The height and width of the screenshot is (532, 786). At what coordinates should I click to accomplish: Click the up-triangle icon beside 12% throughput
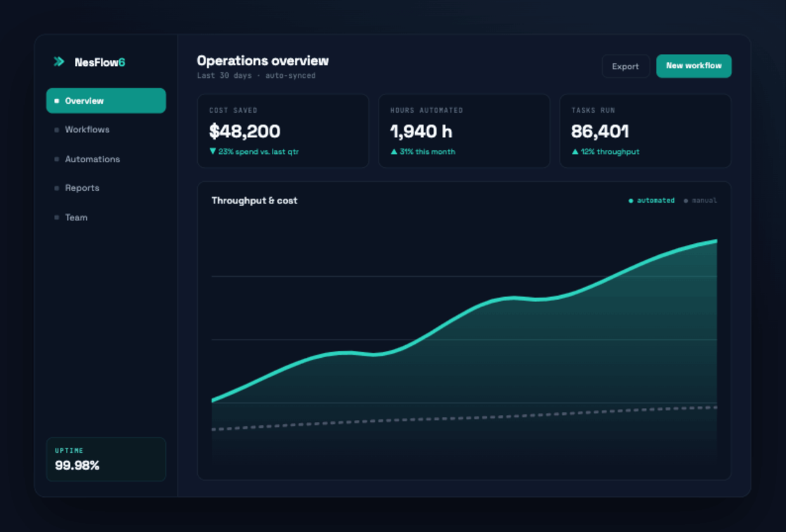point(575,151)
